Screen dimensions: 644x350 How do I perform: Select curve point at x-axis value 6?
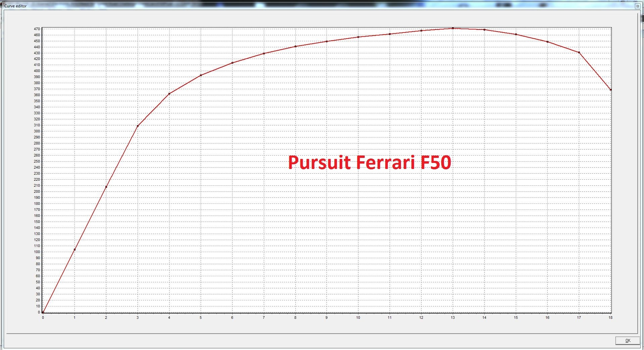coord(232,63)
